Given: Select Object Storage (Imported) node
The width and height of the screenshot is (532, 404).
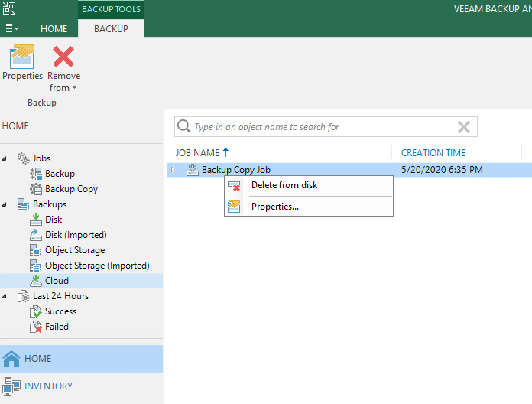Looking at the screenshot, I should coord(96,266).
